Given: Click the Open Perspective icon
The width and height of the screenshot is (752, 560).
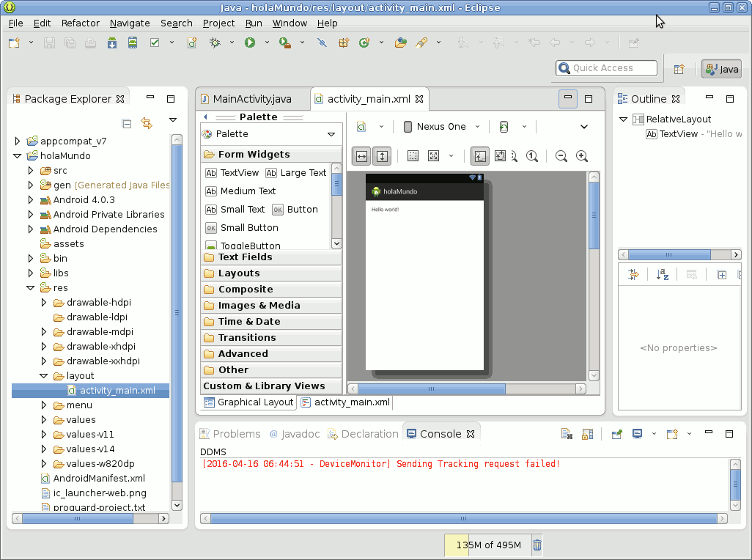Looking at the screenshot, I should 679,69.
